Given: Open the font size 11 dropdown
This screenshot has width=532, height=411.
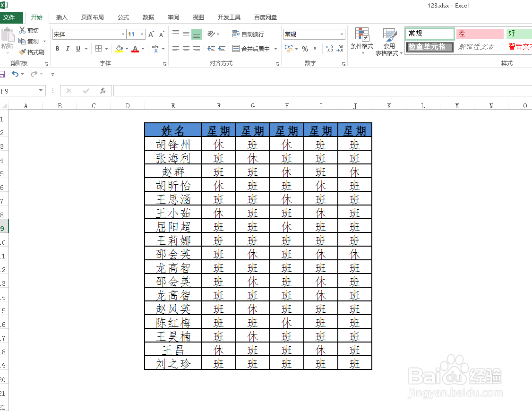Looking at the screenshot, I should coord(142,34).
